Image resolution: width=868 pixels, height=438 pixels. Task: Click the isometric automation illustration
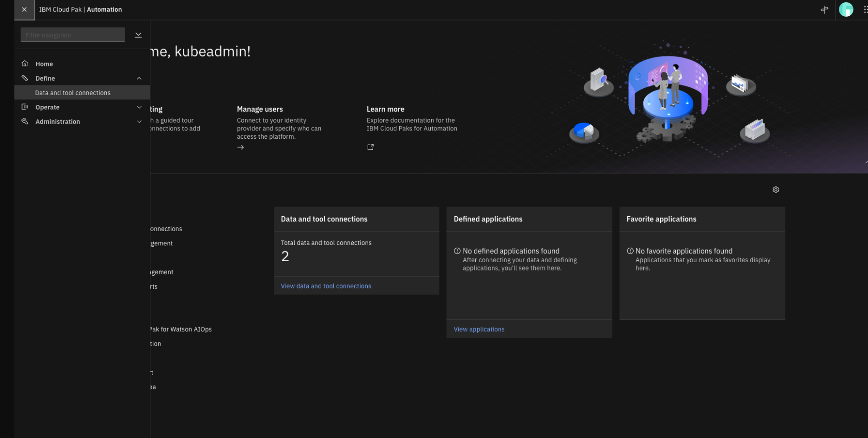point(668,100)
